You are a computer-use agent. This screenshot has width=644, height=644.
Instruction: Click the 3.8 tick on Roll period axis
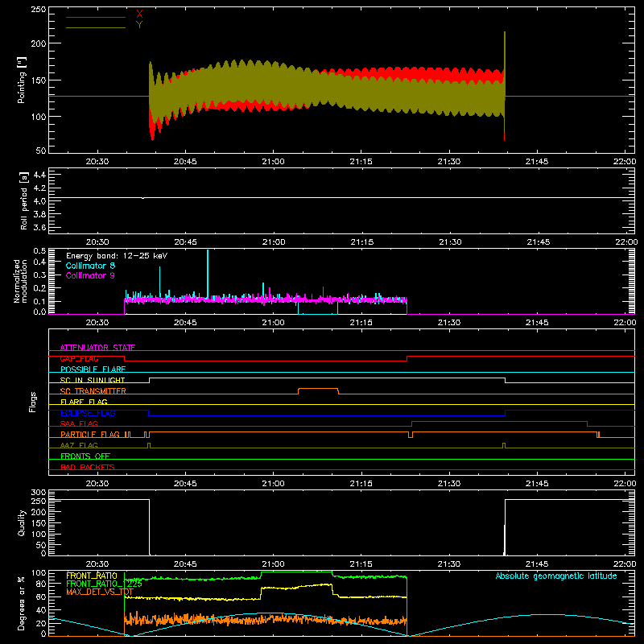pyautogui.click(x=39, y=214)
